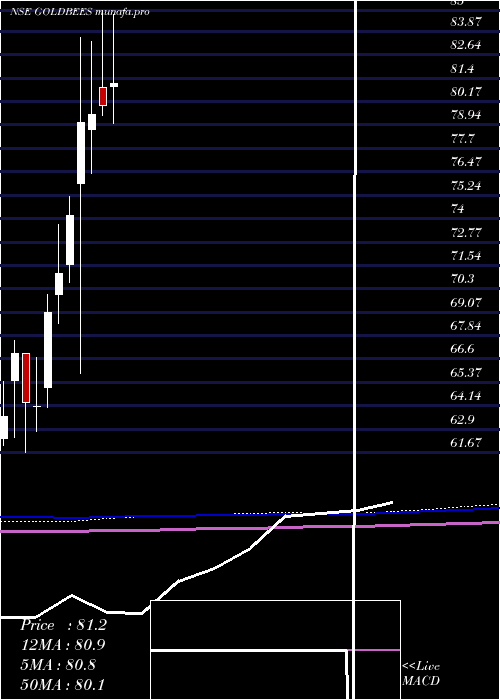Select the white candle body near 70.3
500x700 pixels.
click(x=59, y=284)
